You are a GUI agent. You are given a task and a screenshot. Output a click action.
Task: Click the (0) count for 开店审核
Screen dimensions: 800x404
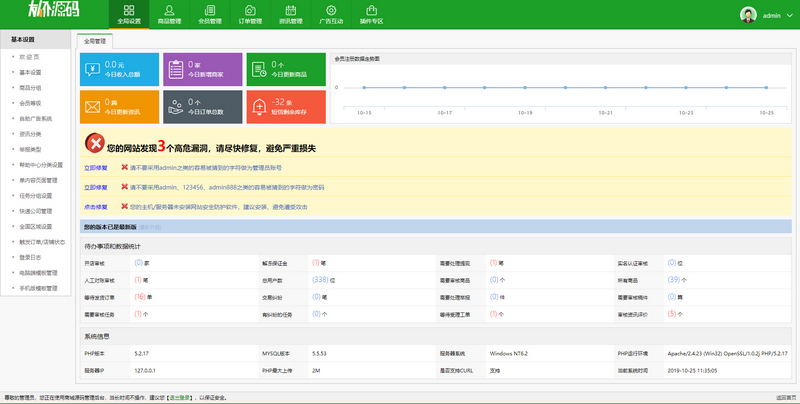tap(138, 263)
